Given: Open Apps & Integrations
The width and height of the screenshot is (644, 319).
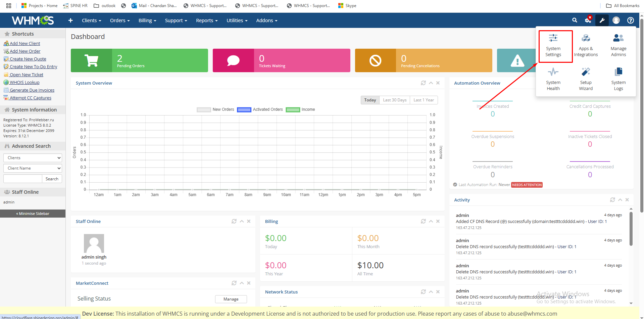Looking at the screenshot, I should point(586,46).
